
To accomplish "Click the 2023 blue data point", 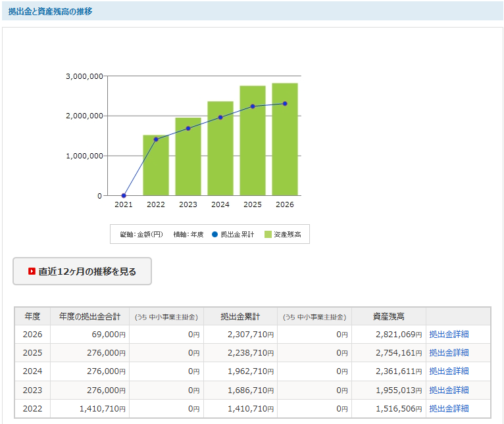I will (188, 128).
